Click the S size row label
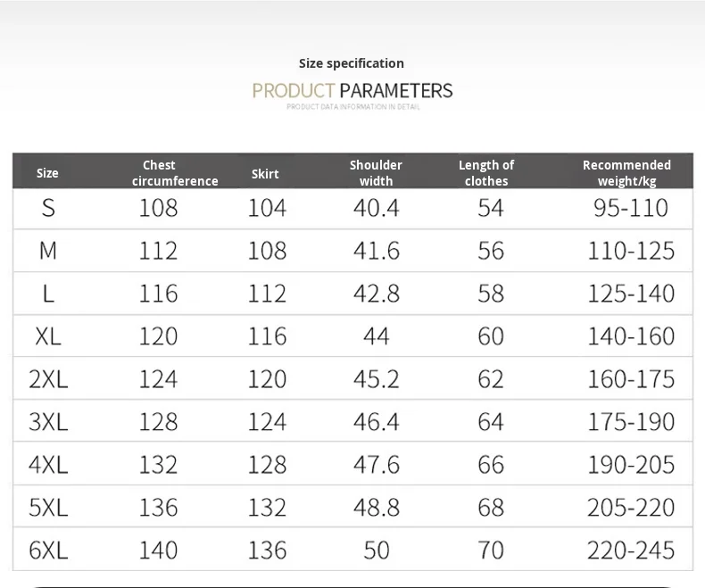 click(x=48, y=208)
